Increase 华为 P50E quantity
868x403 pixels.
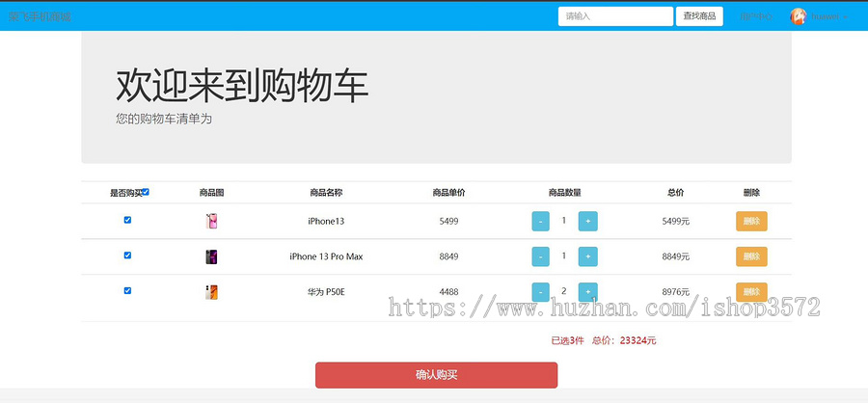coord(588,292)
